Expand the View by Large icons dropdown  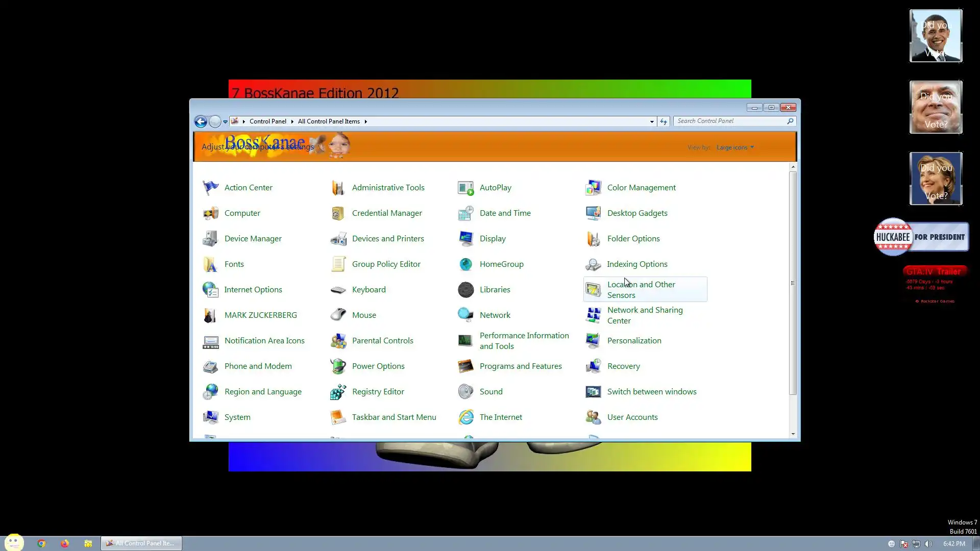pos(735,147)
